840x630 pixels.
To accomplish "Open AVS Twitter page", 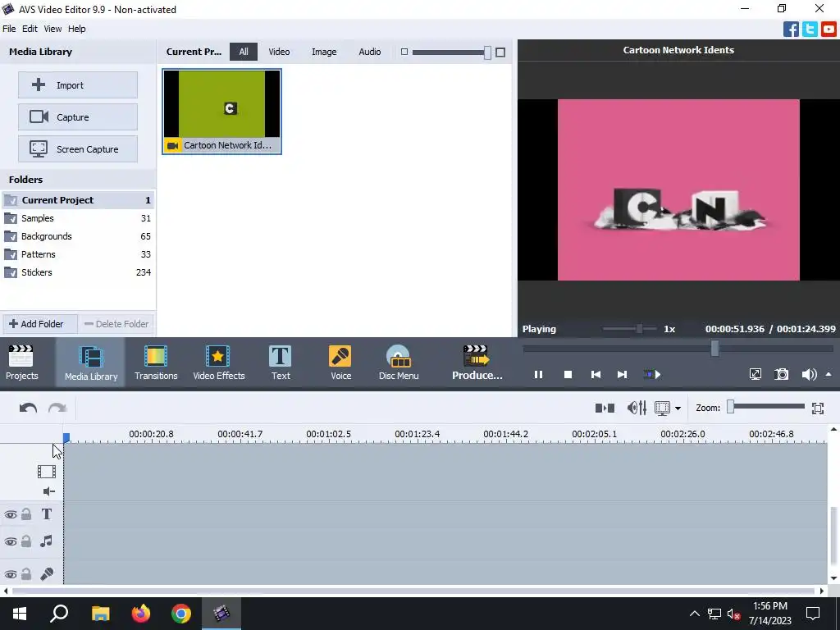I will [810, 29].
